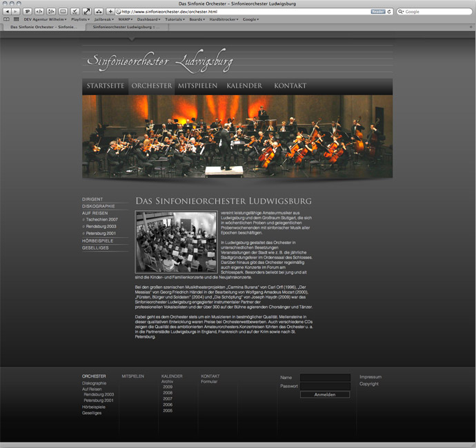Open KALENDER in main navigation
Image resolution: width=476 pixels, height=448 pixels.
[244, 86]
